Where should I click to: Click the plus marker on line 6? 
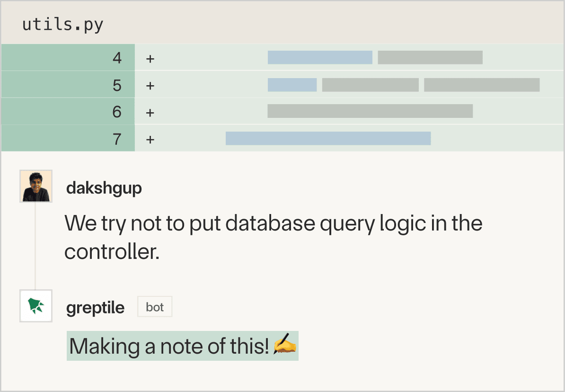click(x=150, y=112)
